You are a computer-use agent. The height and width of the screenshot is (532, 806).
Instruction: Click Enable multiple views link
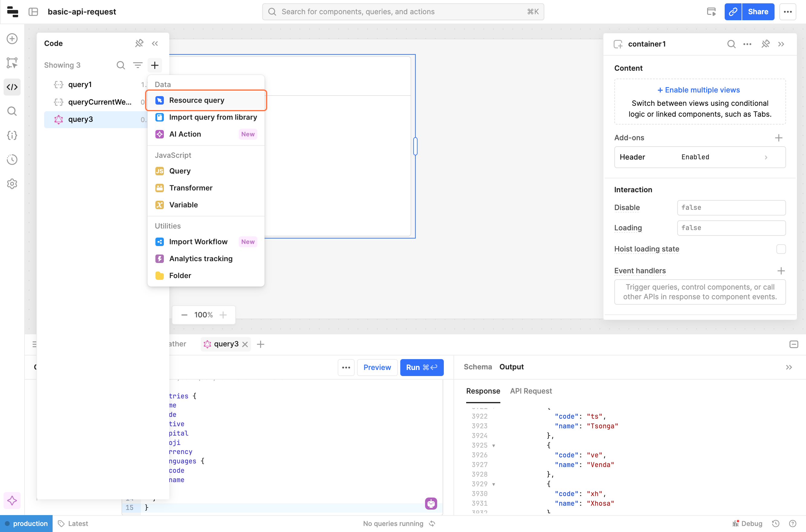click(699, 90)
